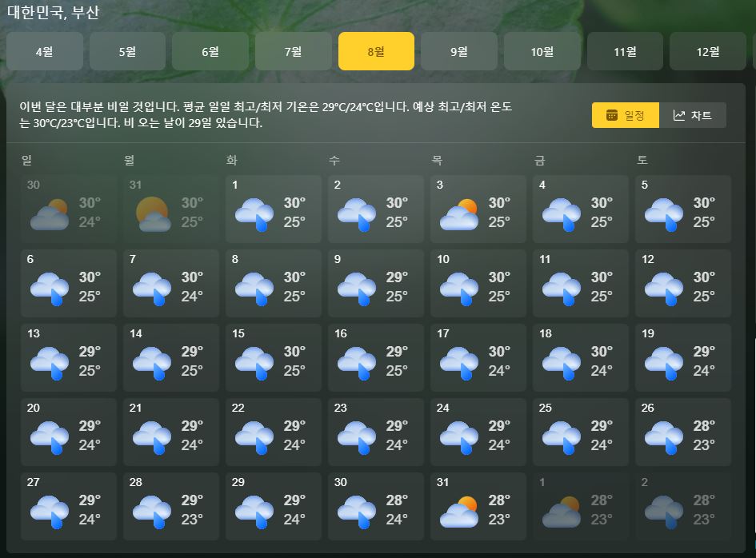Click the rain icon on day 26
Viewport: 756px width, 558px height.
coord(663,437)
